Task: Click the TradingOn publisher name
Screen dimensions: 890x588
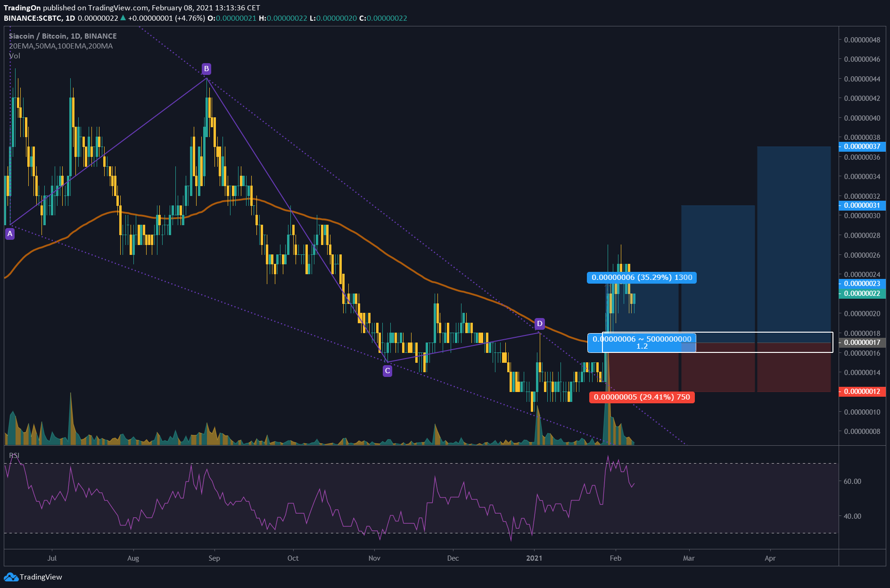Action: coord(22,8)
